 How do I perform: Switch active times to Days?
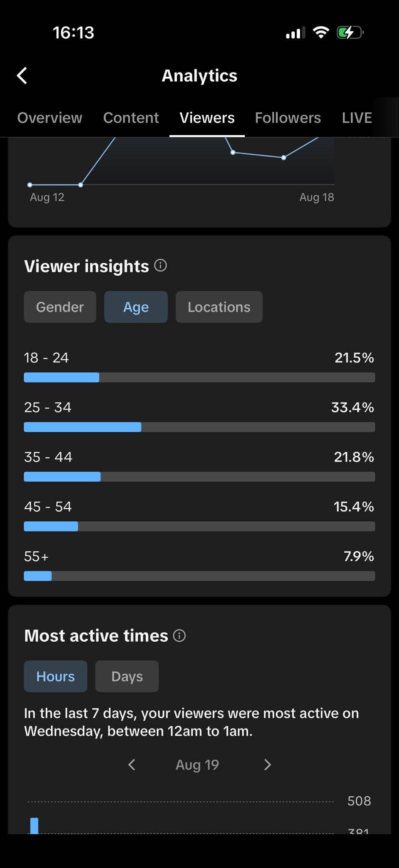click(127, 676)
